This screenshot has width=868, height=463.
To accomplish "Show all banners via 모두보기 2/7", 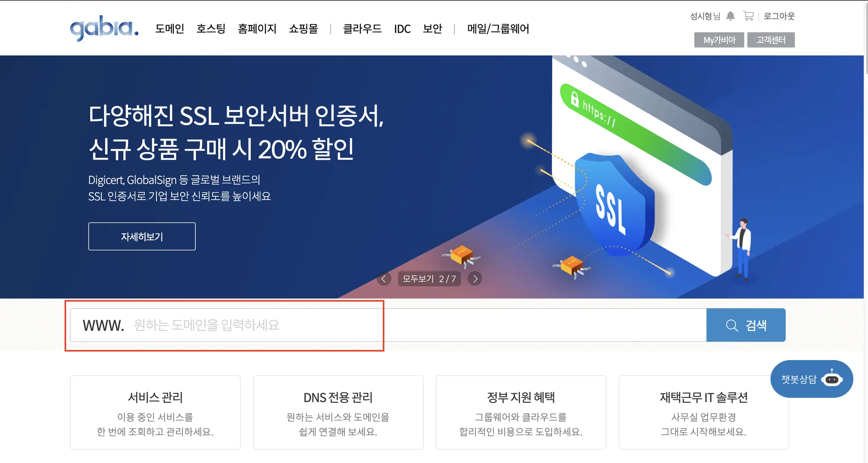I will [x=429, y=279].
